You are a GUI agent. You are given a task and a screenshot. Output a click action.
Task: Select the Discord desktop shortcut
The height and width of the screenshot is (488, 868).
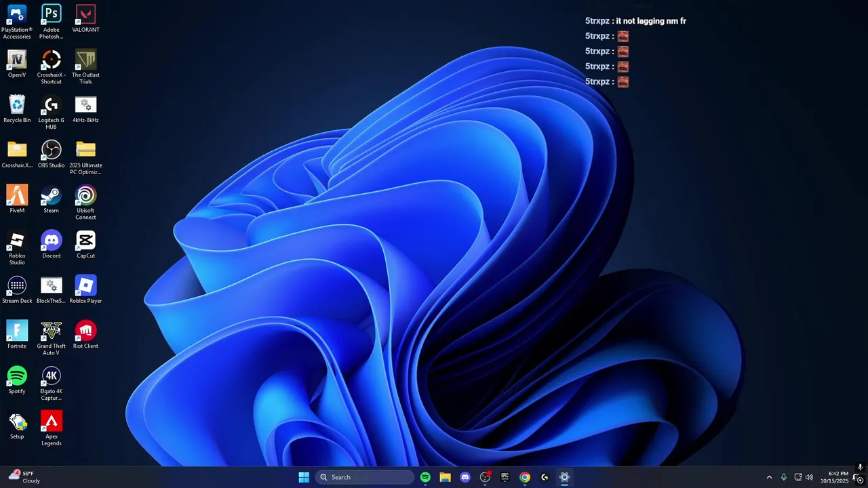(51, 245)
